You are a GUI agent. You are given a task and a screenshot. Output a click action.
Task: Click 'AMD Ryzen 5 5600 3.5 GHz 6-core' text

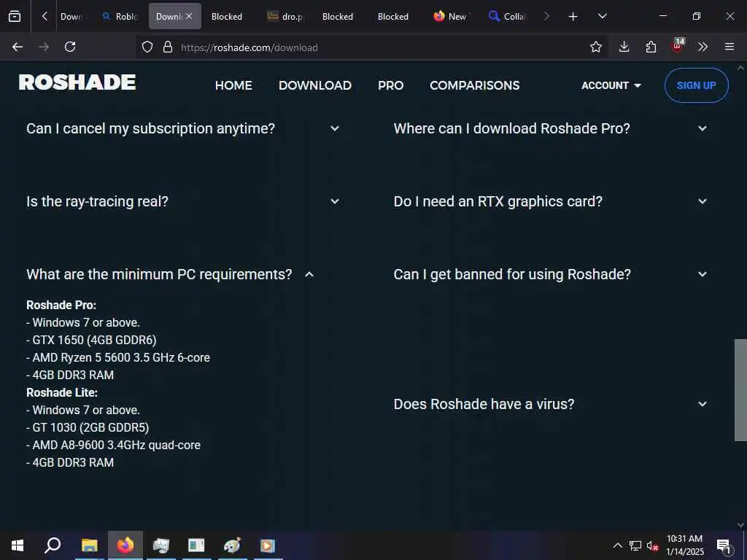121,357
